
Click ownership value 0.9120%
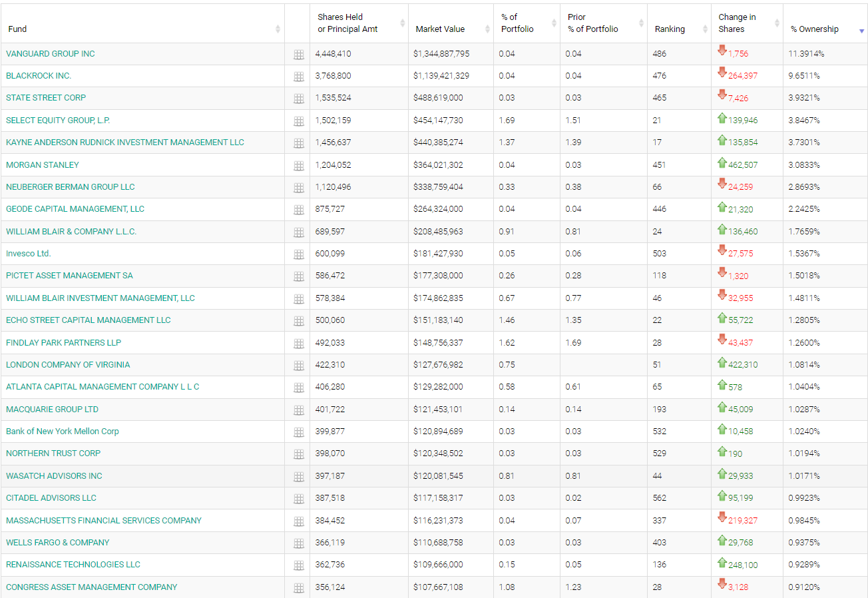point(804,587)
